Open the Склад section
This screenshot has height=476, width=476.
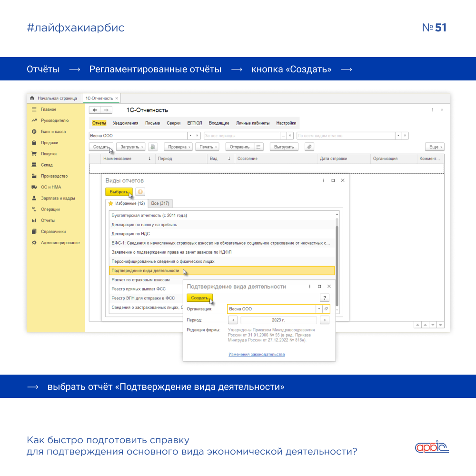click(x=47, y=165)
